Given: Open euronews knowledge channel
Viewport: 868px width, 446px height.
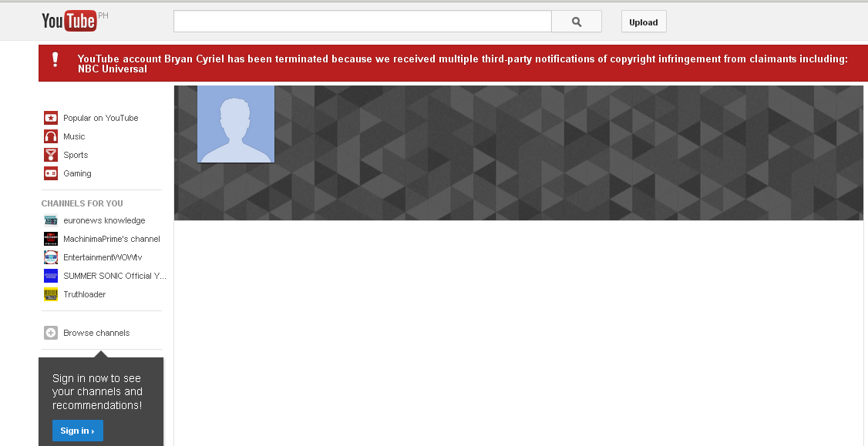Looking at the screenshot, I should [104, 220].
